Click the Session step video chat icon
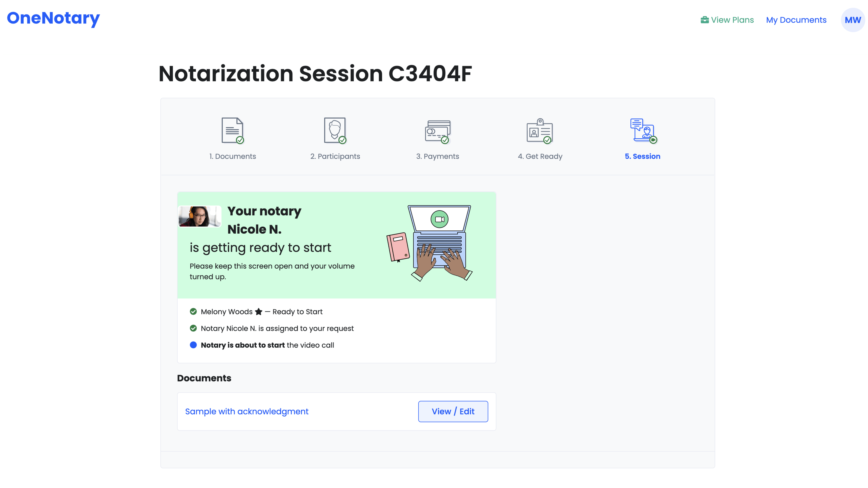868x488 pixels. [643, 130]
